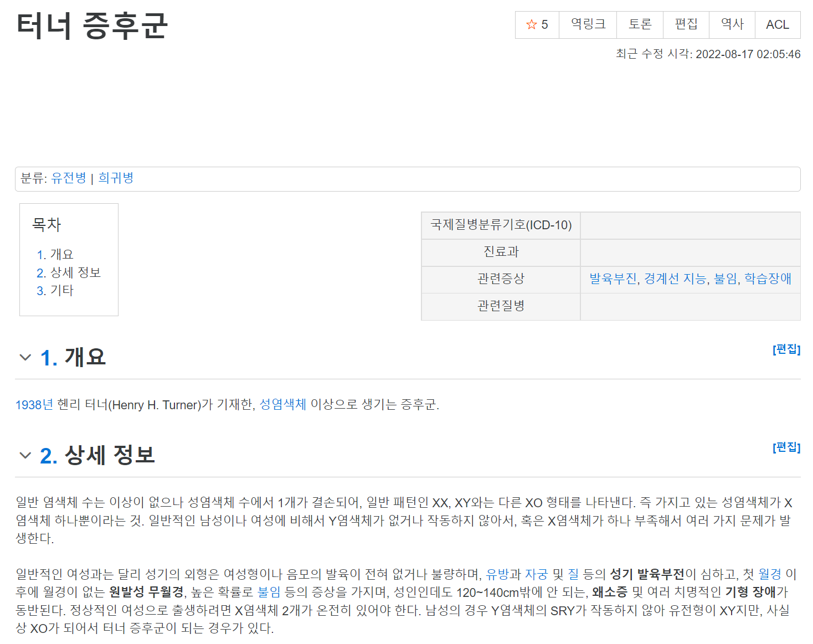
Task: Open the ACL settings
Action: click(777, 25)
